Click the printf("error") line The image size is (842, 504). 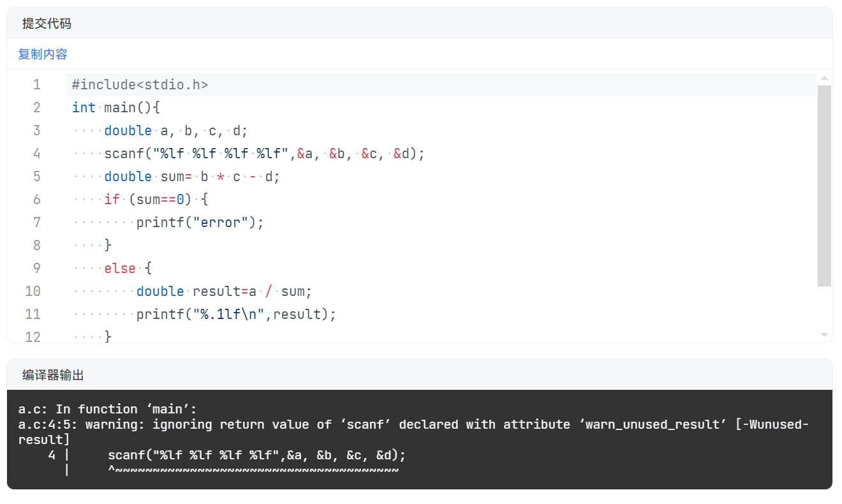pyautogui.click(x=200, y=223)
